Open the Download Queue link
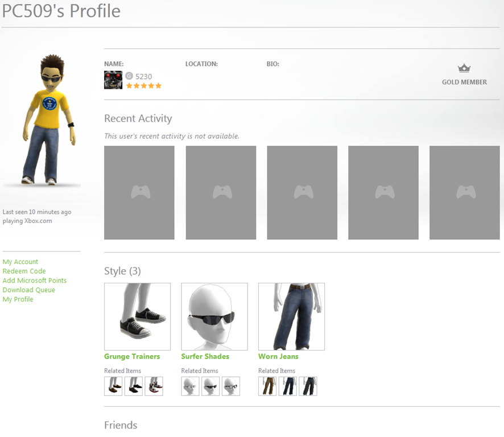 [29, 290]
